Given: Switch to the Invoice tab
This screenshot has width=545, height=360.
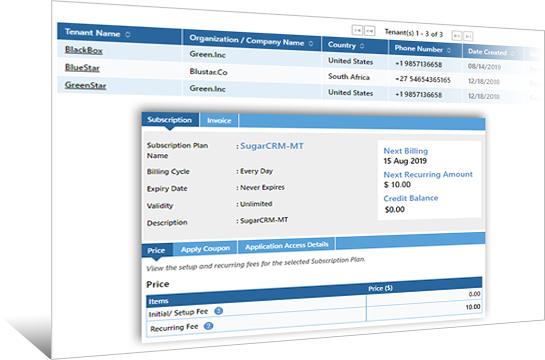Looking at the screenshot, I should coord(219,121).
